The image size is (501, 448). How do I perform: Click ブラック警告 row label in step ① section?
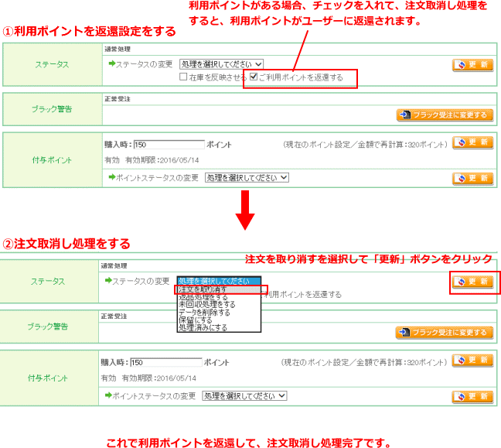pyautogui.click(x=52, y=109)
